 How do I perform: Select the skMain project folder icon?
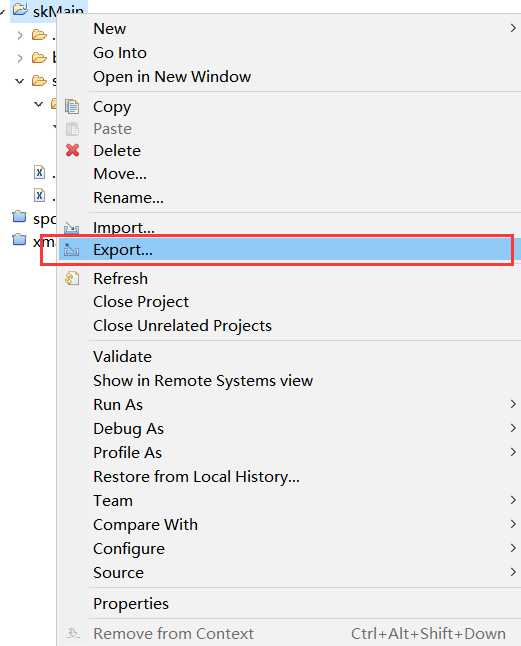coord(20,9)
